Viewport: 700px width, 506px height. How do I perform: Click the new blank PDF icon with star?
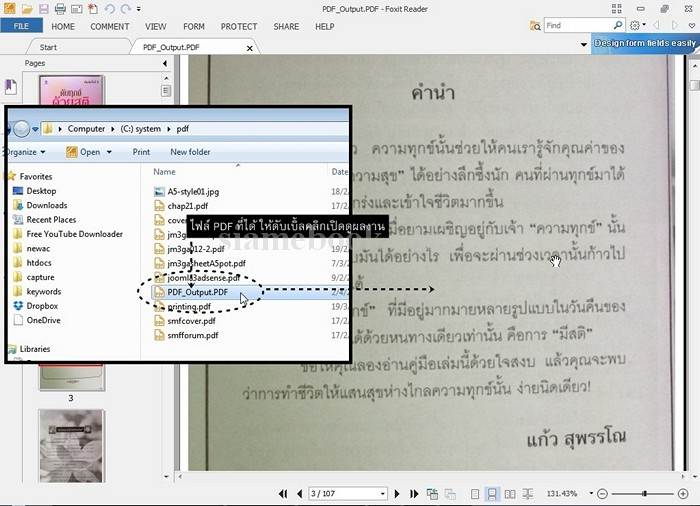point(93,8)
